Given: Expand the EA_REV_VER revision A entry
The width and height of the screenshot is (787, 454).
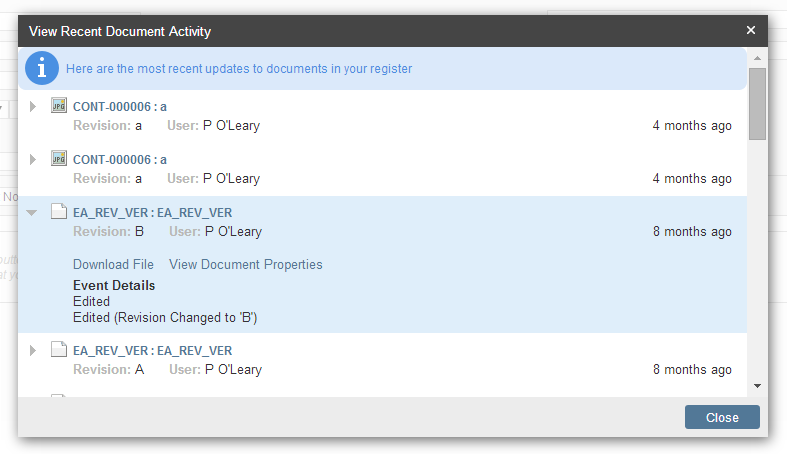Looking at the screenshot, I should pos(33,350).
